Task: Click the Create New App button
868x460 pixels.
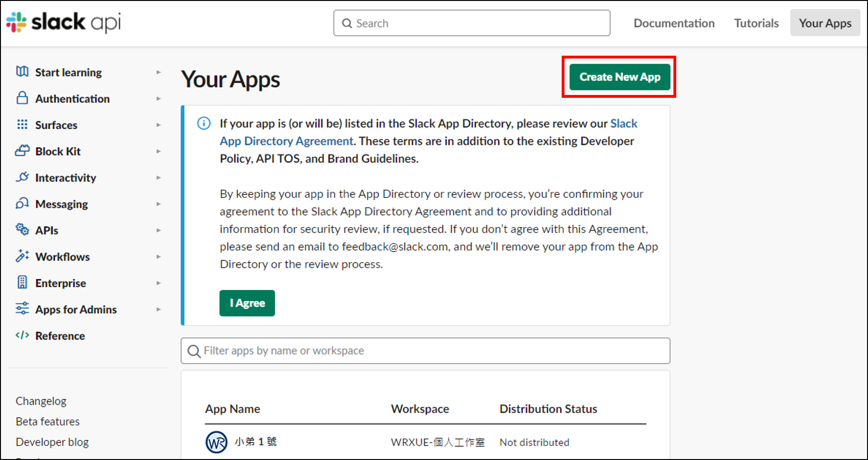Action: pyautogui.click(x=619, y=77)
